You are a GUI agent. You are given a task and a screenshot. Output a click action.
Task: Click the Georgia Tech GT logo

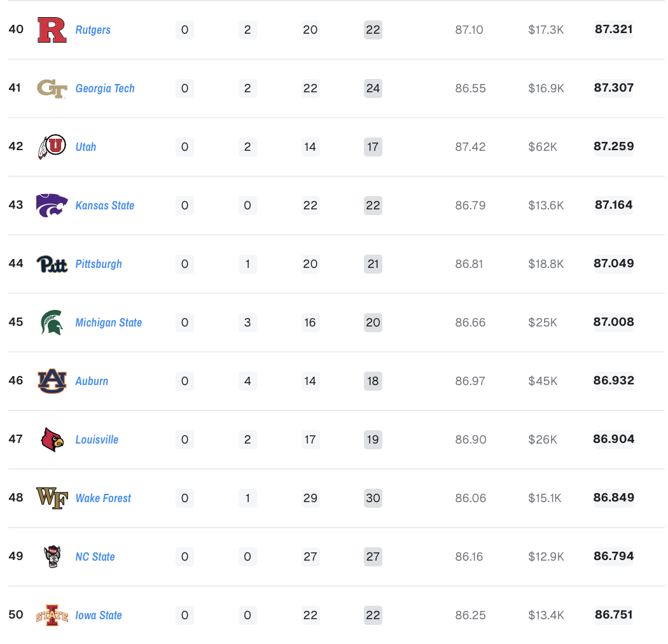pos(52,88)
